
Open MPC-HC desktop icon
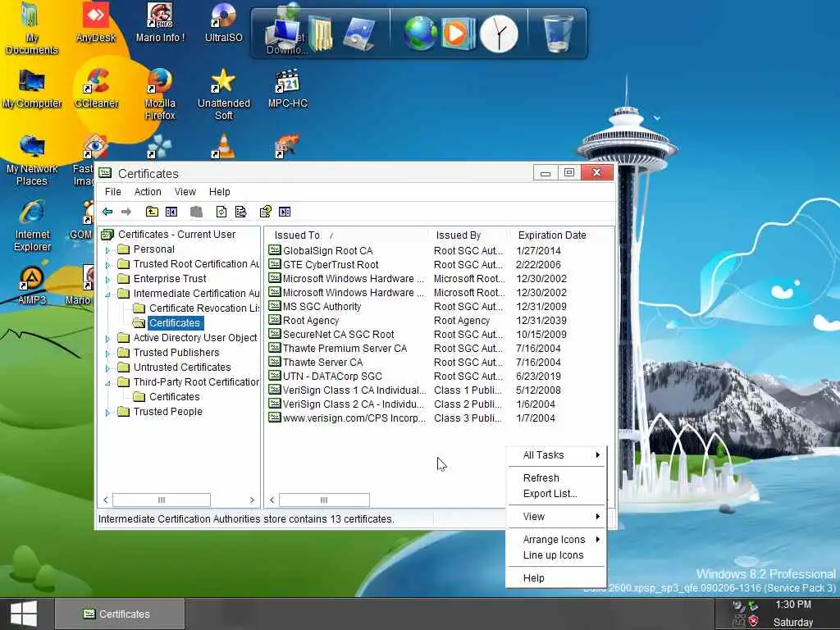click(288, 89)
